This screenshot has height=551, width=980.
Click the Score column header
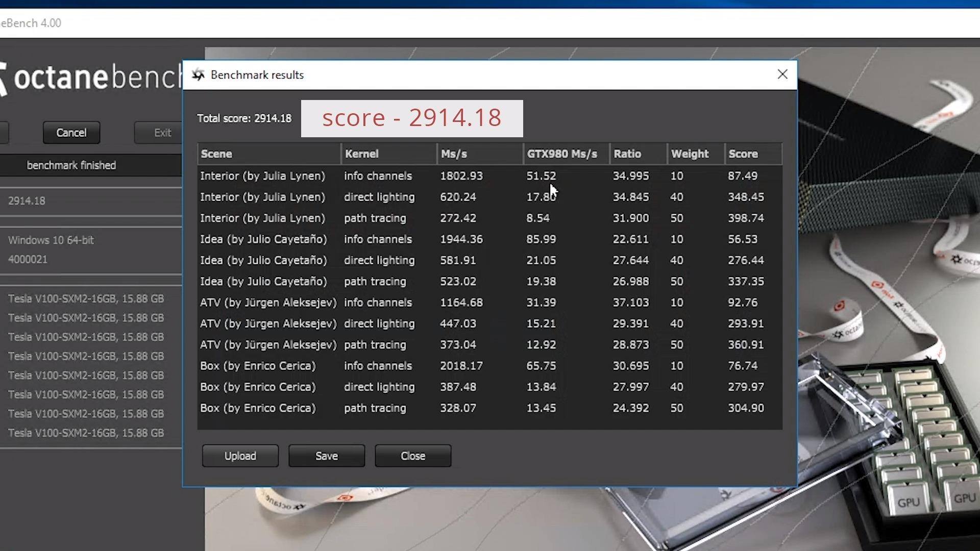coord(753,154)
